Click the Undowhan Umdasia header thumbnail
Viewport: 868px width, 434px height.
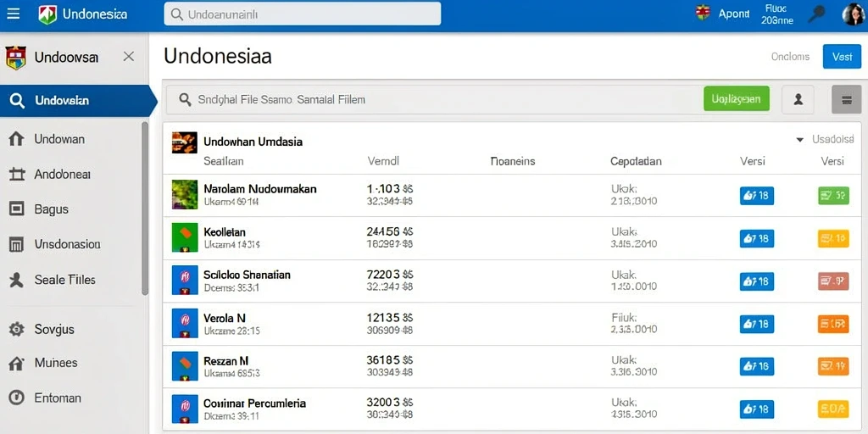(184, 142)
